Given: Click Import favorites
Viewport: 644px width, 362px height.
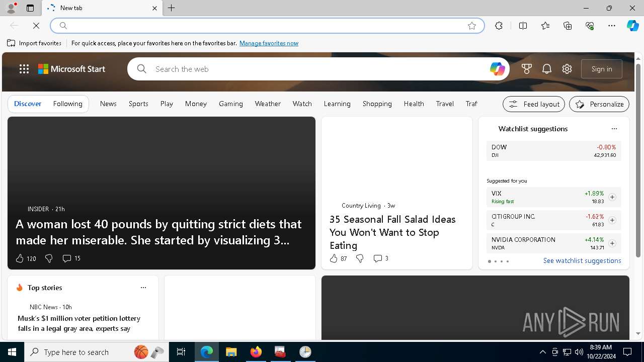Looking at the screenshot, I should pos(34,43).
